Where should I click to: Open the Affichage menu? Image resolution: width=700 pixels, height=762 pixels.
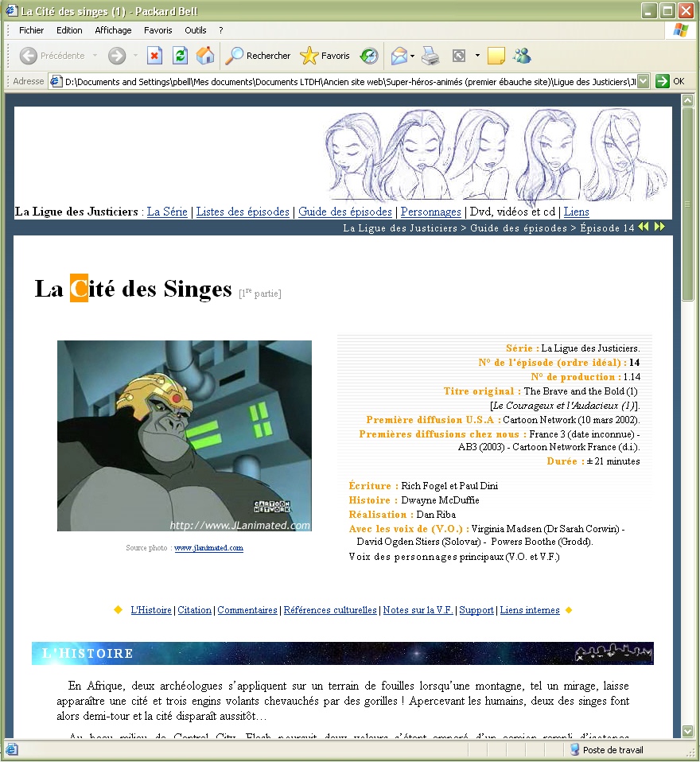pos(113,30)
